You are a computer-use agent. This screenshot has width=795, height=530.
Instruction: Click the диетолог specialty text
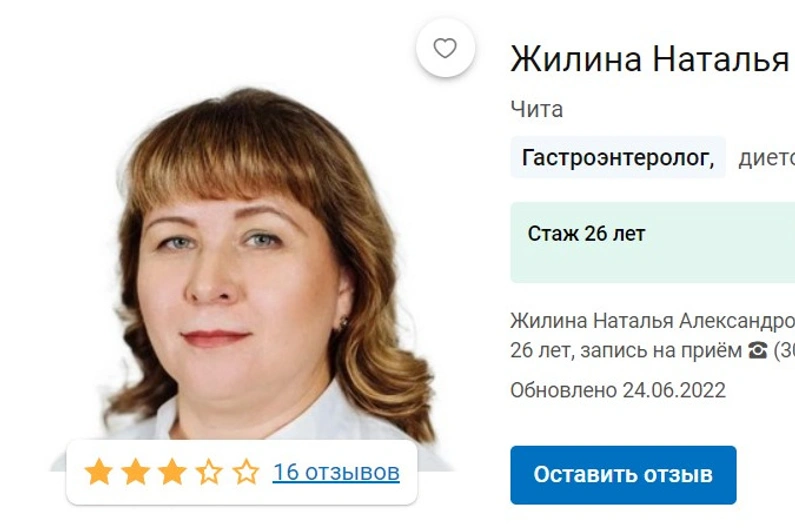[766, 158]
